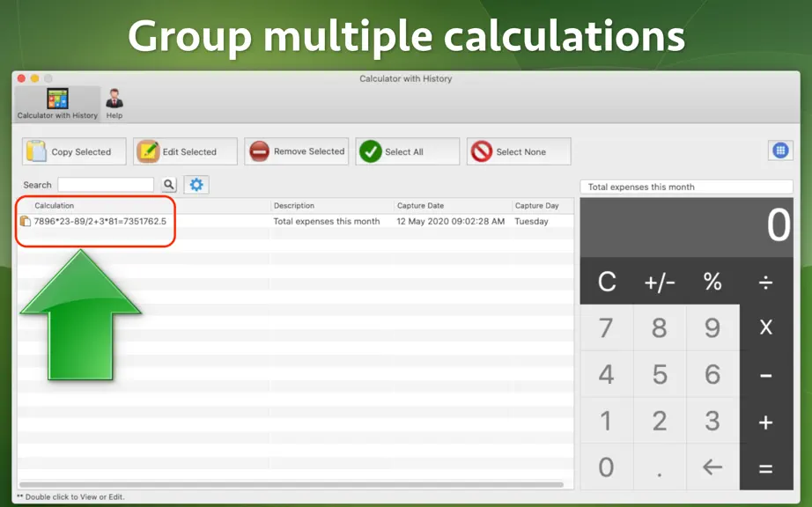The image size is (812, 507).
Task: Click the Edit Selected pencil button
Action: coord(185,151)
